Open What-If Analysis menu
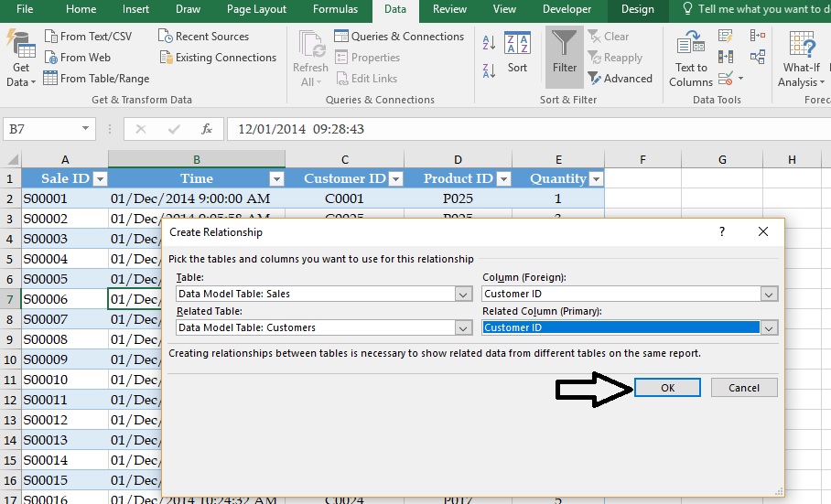 pos(802,59)
